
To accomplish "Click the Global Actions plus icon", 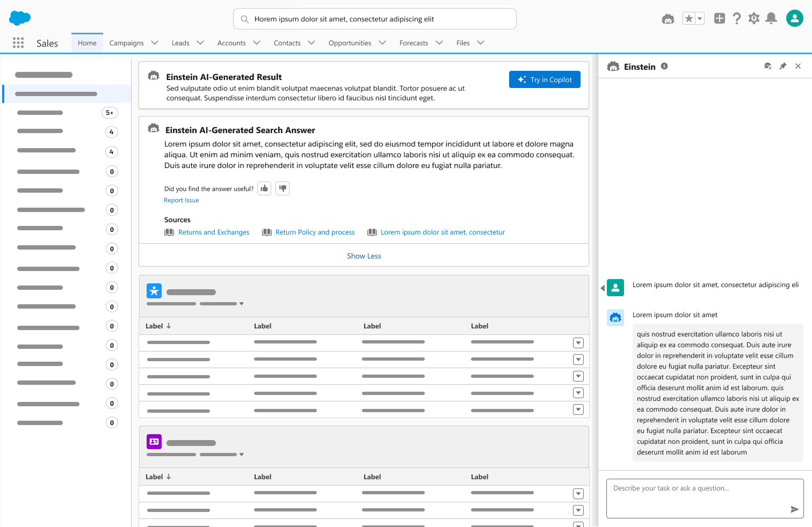I will pyautogui.click(x=719, y=19).
